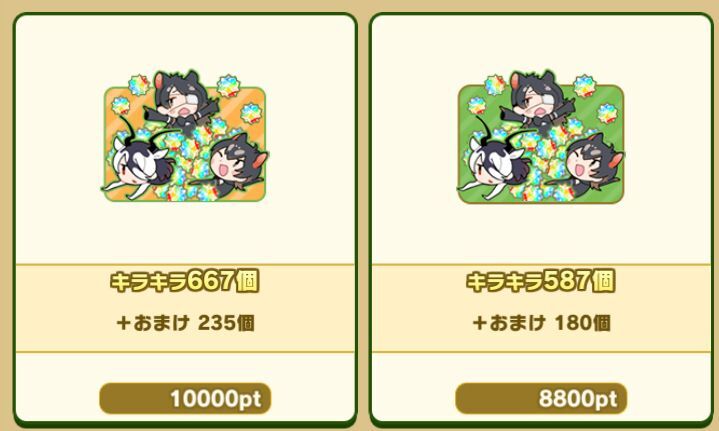Click the +おまけ 180個 bonus text
This screenshot has width=719, height=431.
coord(542,323)
